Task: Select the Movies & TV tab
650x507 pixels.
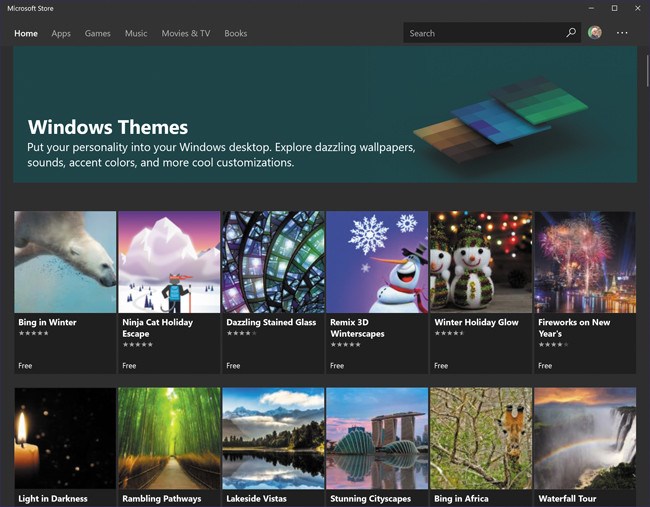Action: 186,33
